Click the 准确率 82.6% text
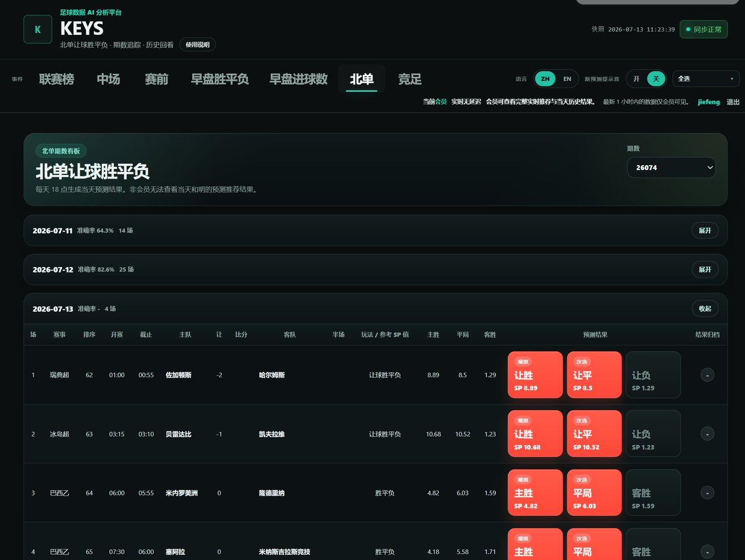Screen dimensions: 745x560 96,269
